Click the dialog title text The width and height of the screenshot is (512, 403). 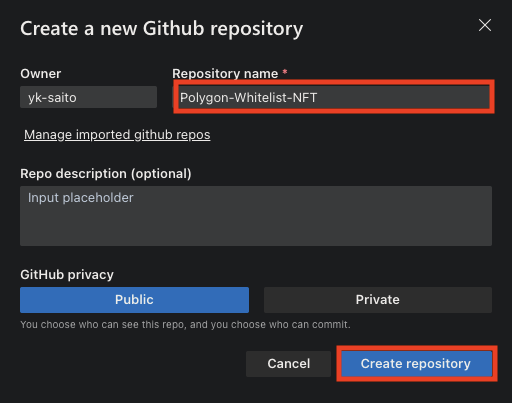pos(162,29)
